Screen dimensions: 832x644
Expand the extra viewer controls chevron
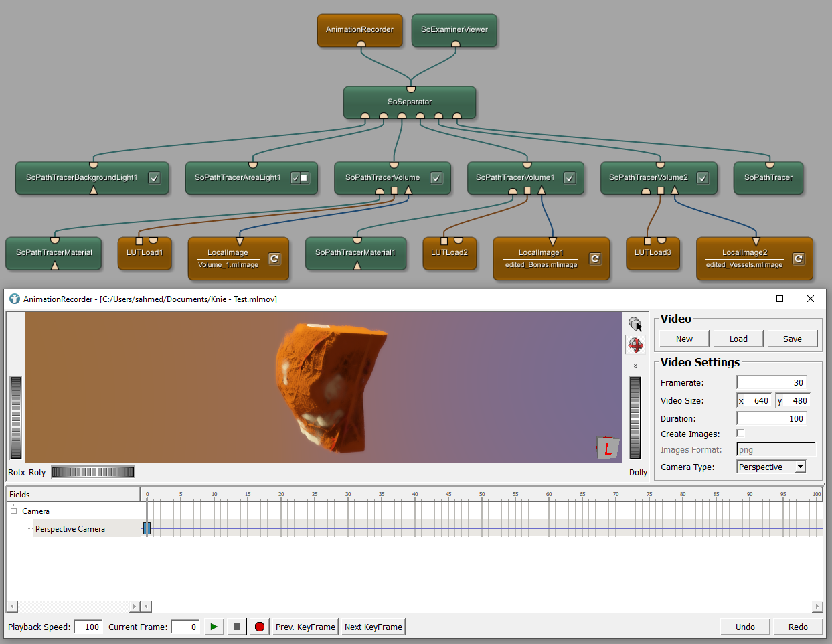tap(635, 366)
